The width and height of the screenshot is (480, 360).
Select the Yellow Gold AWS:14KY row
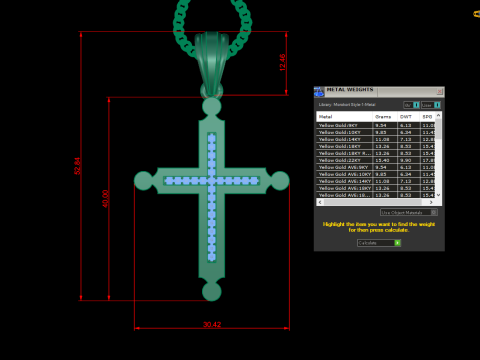point(376,181)
